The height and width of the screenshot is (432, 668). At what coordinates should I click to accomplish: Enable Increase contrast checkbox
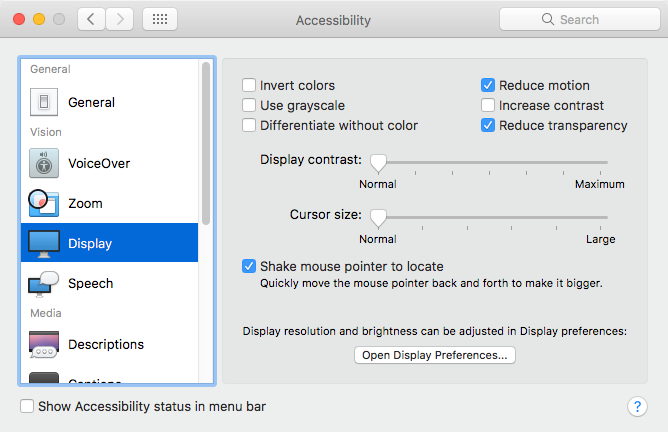pyautogui.click(x=488, y=105)
